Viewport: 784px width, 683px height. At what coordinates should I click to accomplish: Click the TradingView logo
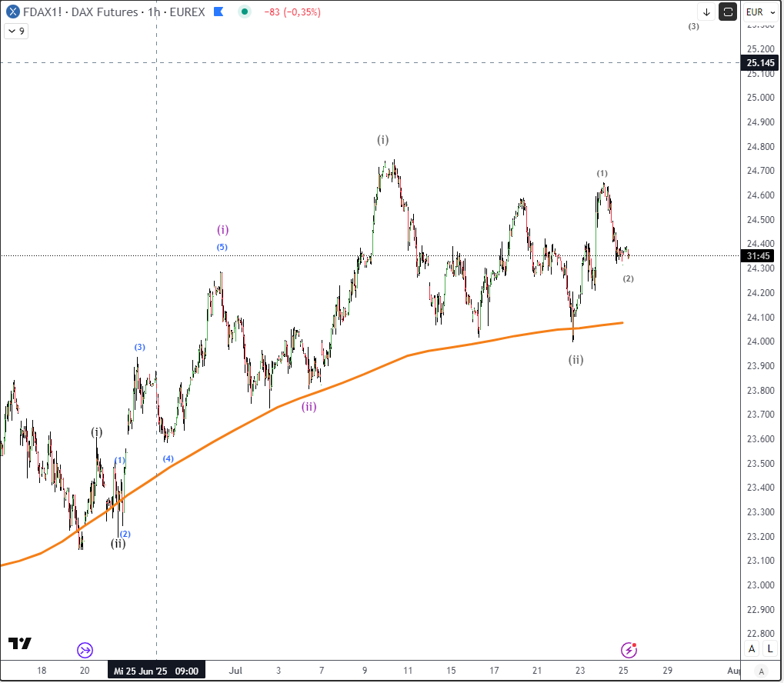point(19,643)
